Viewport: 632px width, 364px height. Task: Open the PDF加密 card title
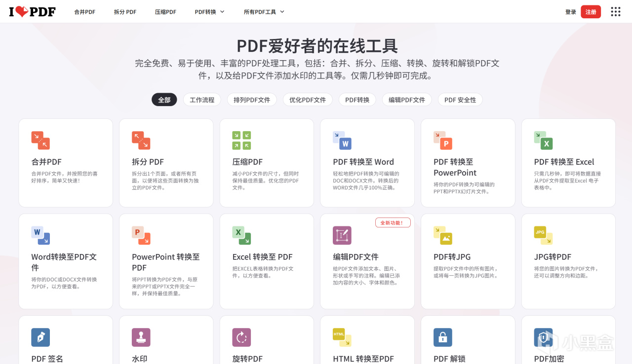tap(549, 359)
